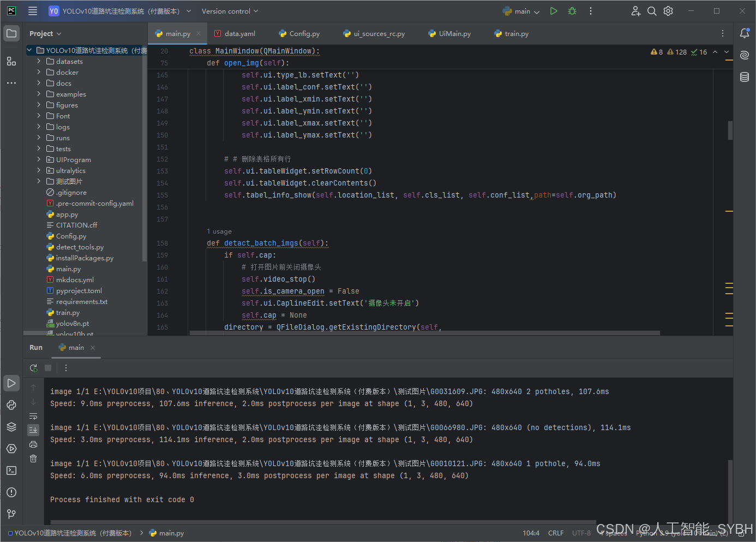
Task: Open IDE settings gear
Action: (x=668, y=11)
